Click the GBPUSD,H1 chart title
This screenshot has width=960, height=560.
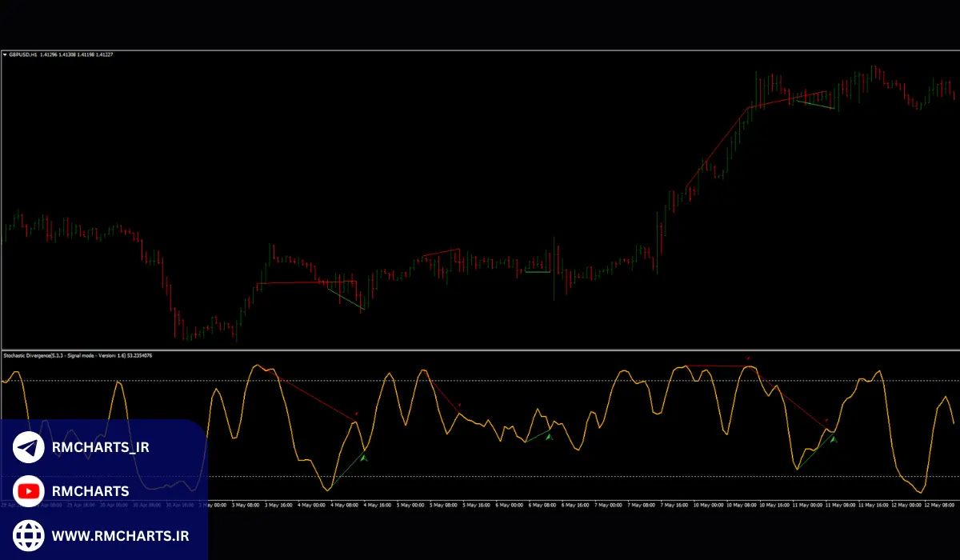[x=24, y=54]
